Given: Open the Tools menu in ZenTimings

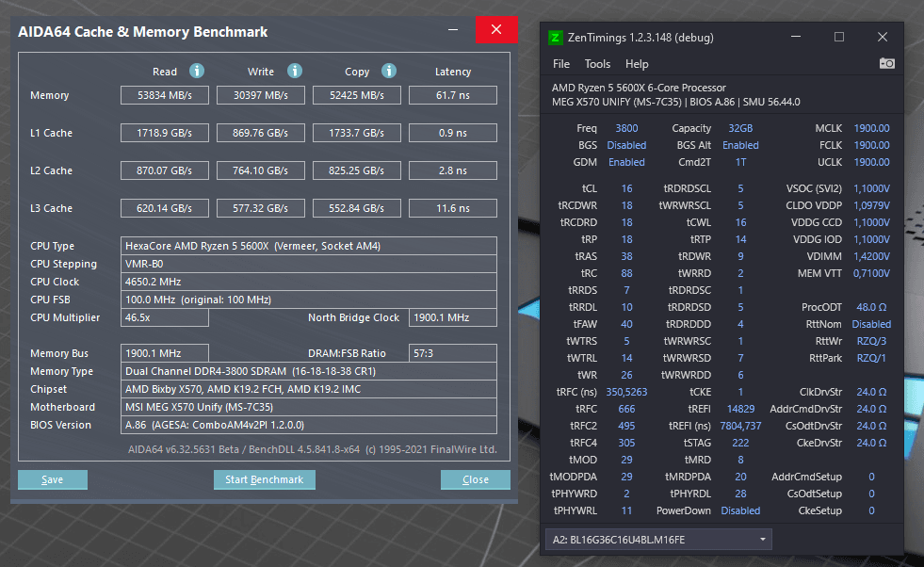Looking at the screenshot, I should click(597, 64).
